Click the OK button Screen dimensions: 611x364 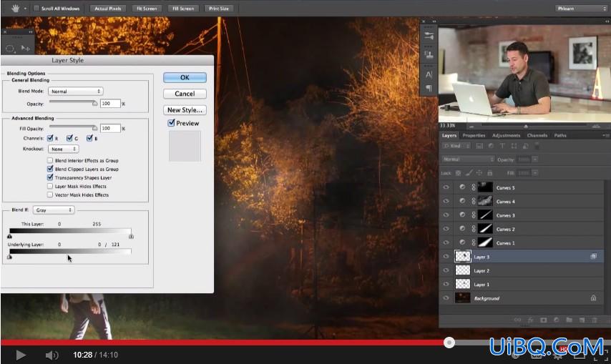pos(185,77)
